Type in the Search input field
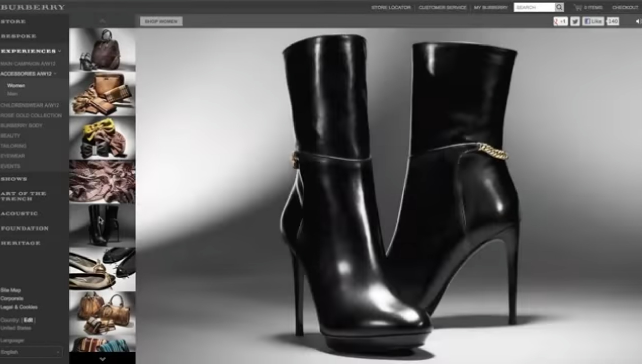The image size is (642, 364). [x=534, y=7]
